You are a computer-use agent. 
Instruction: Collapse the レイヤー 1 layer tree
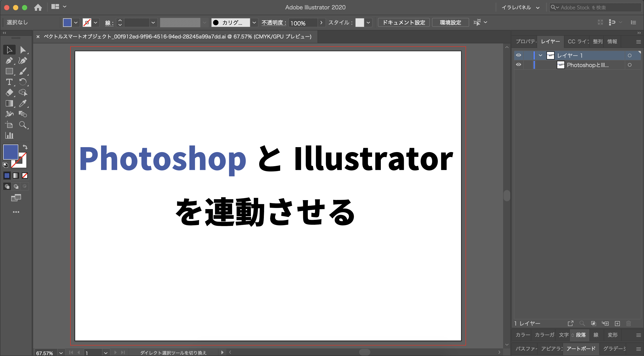(x=540, y=55)
